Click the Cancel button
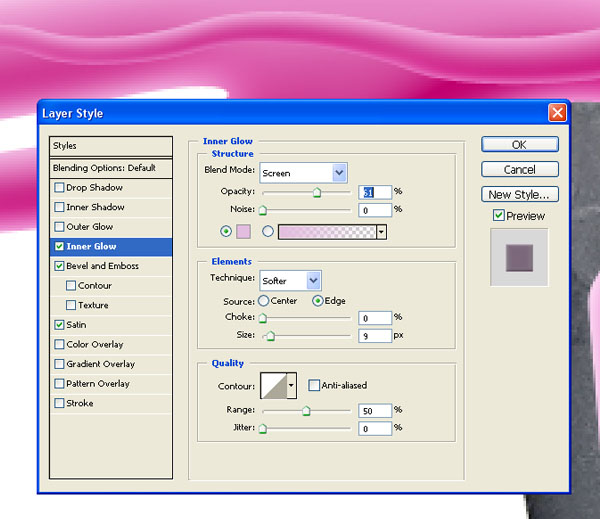 (520, 169)
